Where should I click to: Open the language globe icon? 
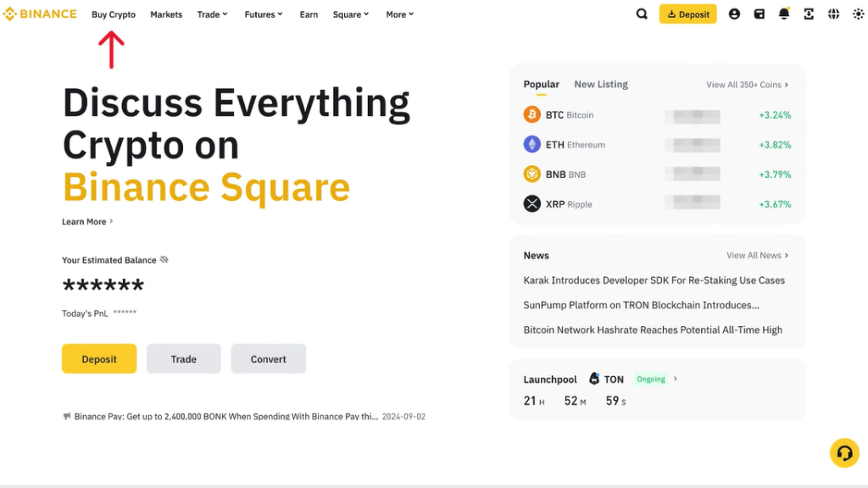[x=833, y=14]
